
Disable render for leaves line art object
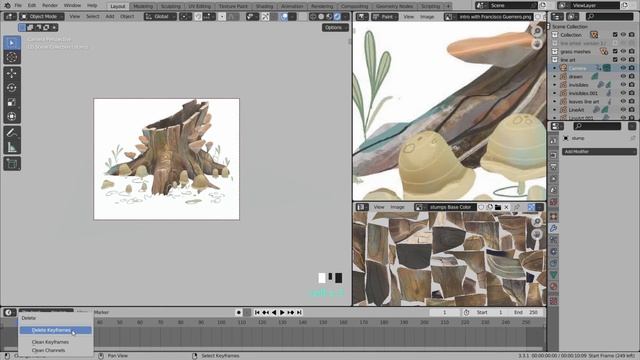[x=631, y=101]
